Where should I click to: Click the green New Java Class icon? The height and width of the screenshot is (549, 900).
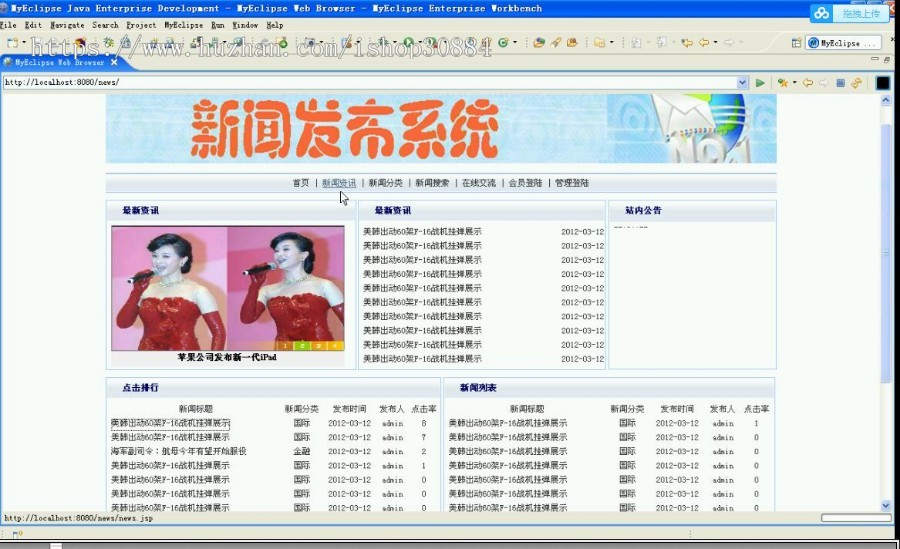503,42
